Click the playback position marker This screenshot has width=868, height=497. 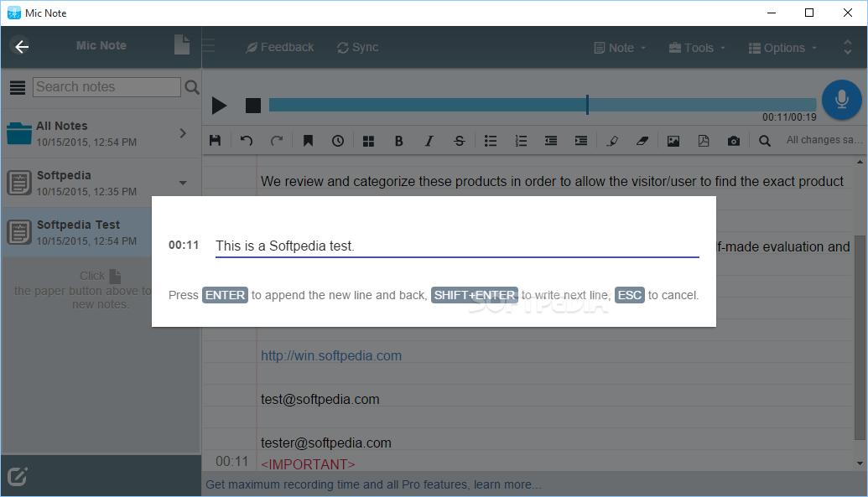tap(587, 105)
